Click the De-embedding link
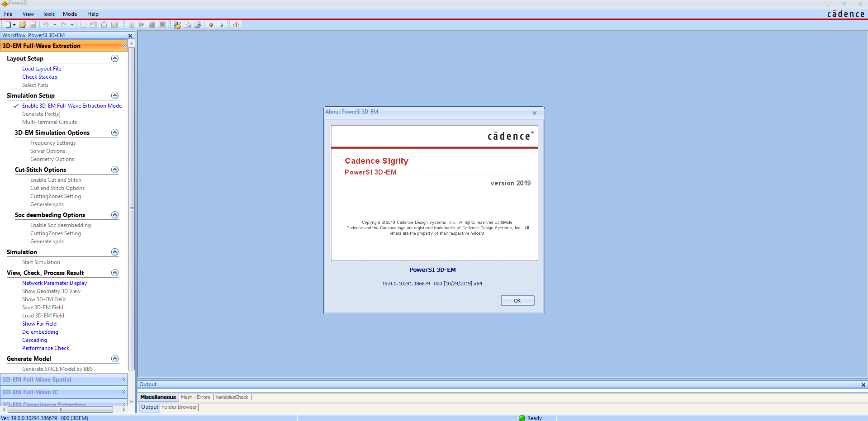 [x=40, y=332]
